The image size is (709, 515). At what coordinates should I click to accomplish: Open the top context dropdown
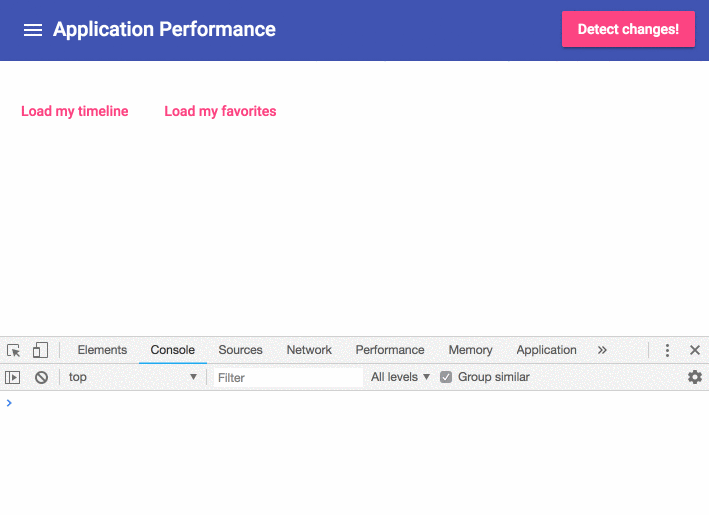tap(132, 377)
